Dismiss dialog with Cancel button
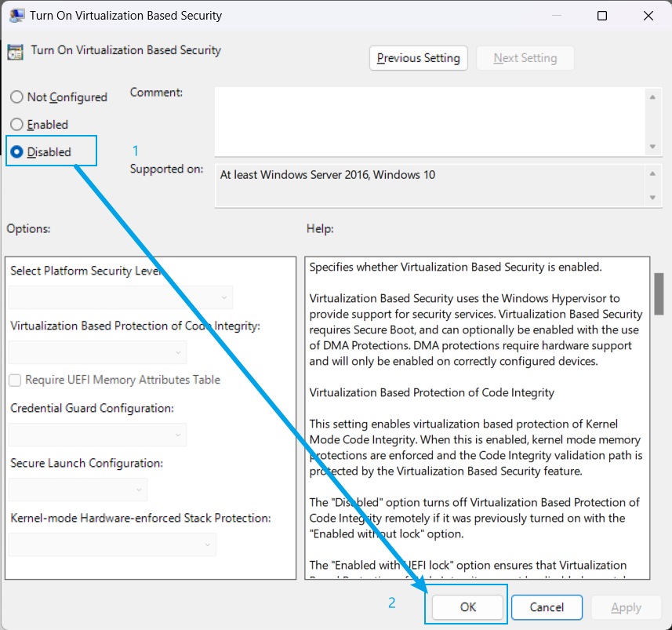 pyautogui.click(x=547, y=606)
